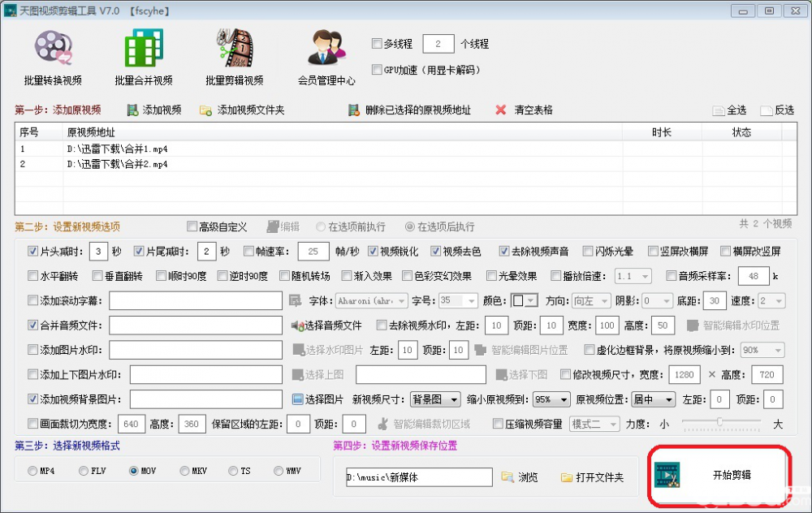Open the 原视频位置 dropdown showing 居中

point(653,399)
